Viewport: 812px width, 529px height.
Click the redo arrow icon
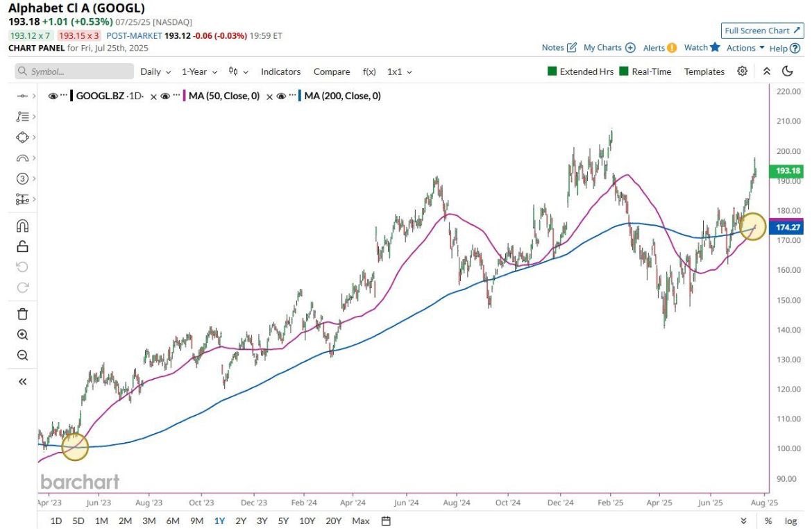[22, 287]
